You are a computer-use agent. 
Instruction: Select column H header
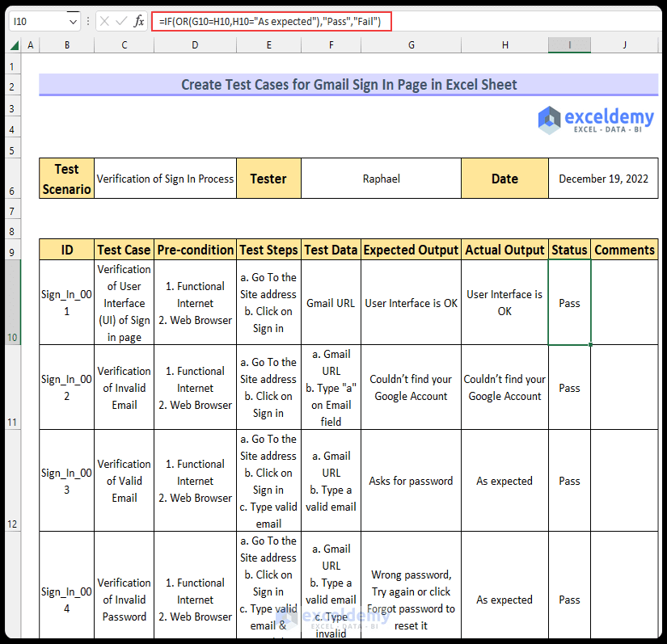coord(504,44)
